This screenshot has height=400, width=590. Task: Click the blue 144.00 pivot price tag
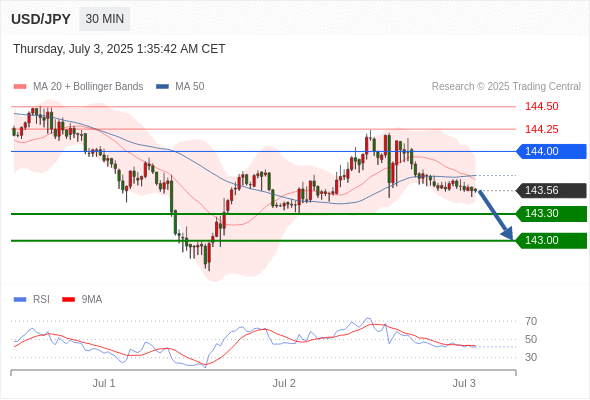tap(551, 151)
